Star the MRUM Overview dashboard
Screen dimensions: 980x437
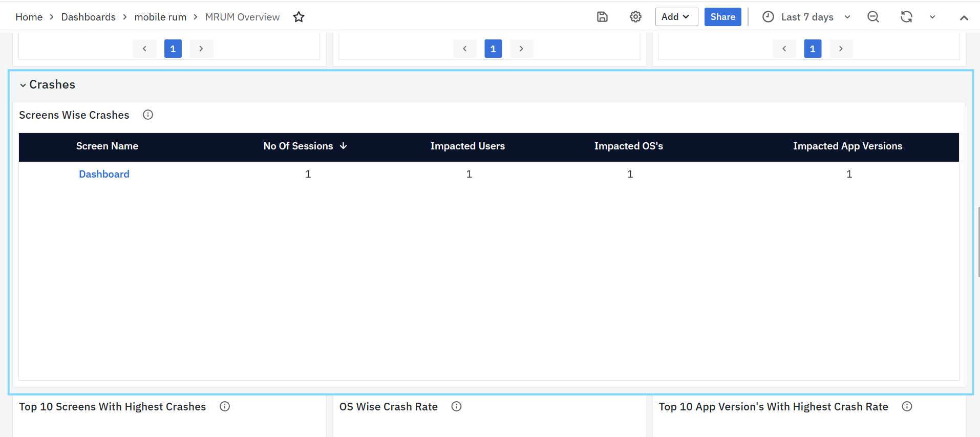[299, 17]
